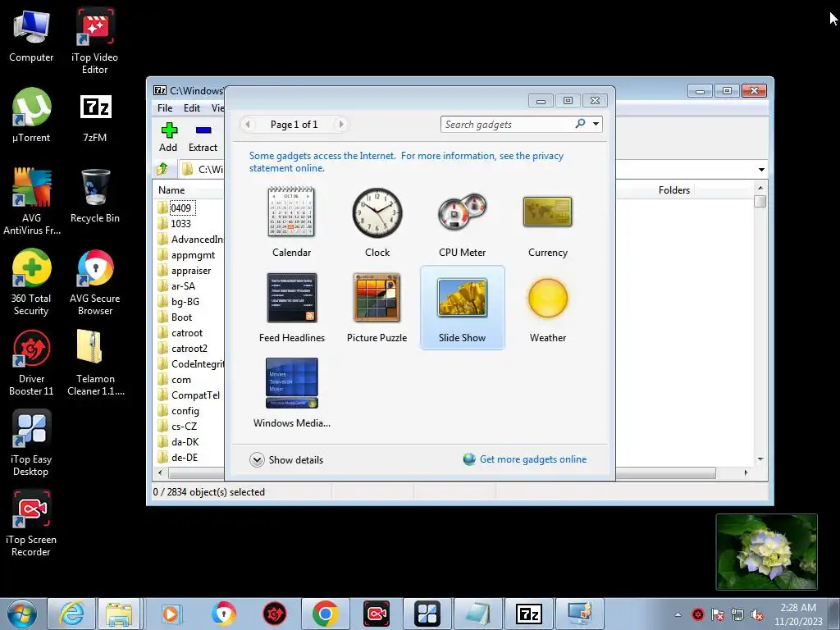Screen dimensions: 840x630
Task: Open Google Chrome from the taskbar
Action: tap(325, 614)
